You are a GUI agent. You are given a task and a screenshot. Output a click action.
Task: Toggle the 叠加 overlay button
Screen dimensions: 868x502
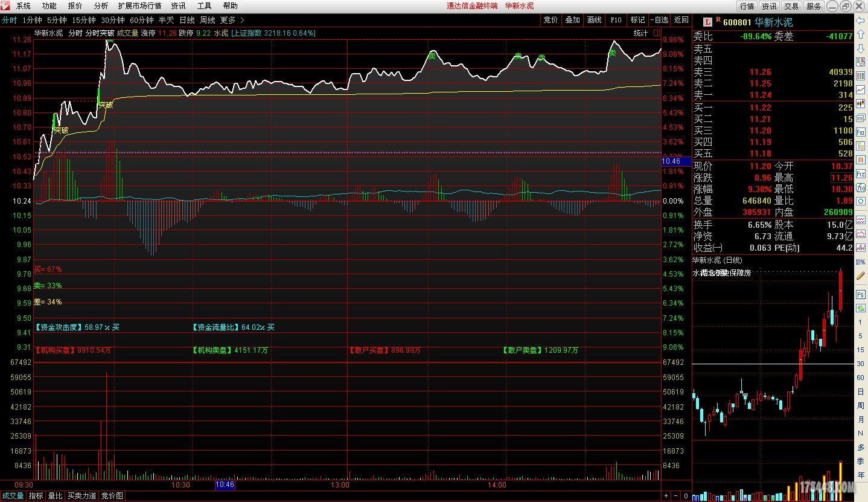[x=572, y=20]
